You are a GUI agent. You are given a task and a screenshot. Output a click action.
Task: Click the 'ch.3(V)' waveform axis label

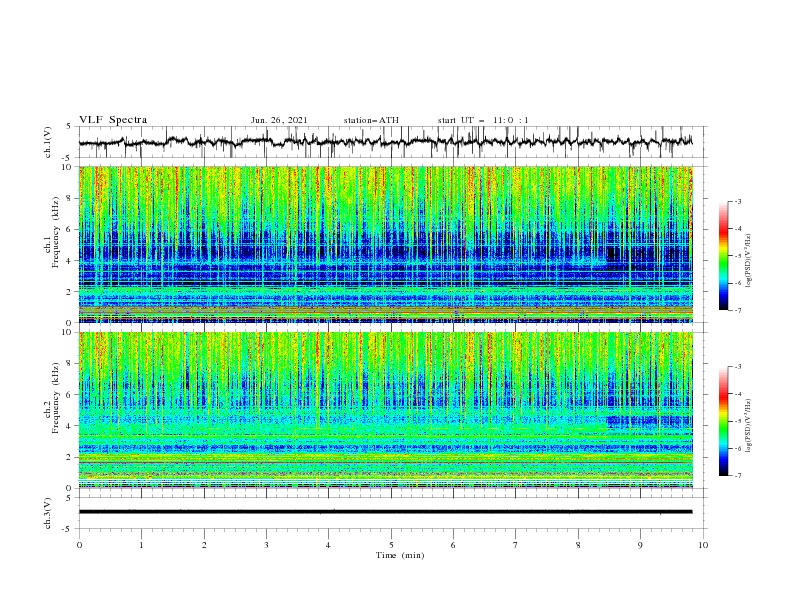[x=48, y=513]
